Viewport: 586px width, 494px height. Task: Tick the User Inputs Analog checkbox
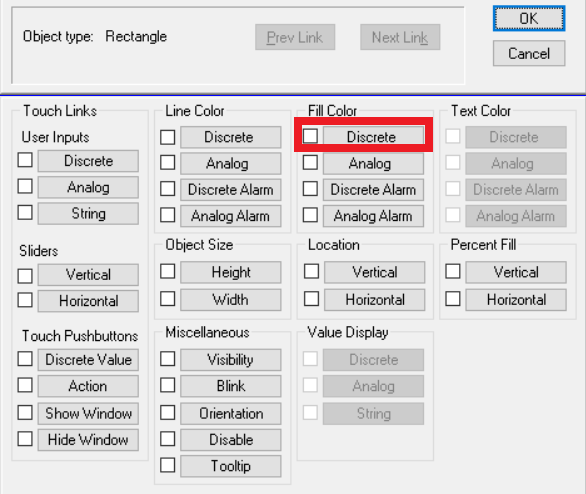pos(25,186)
